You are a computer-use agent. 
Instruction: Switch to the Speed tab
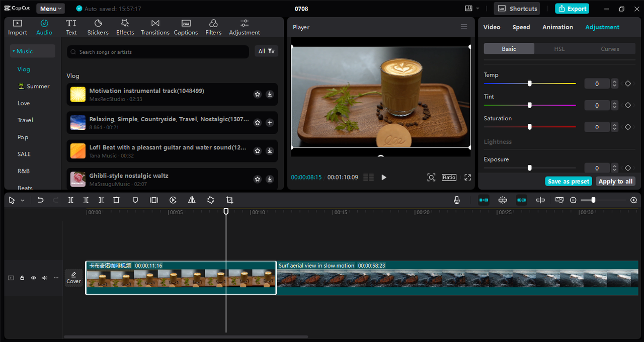[521, 27]
